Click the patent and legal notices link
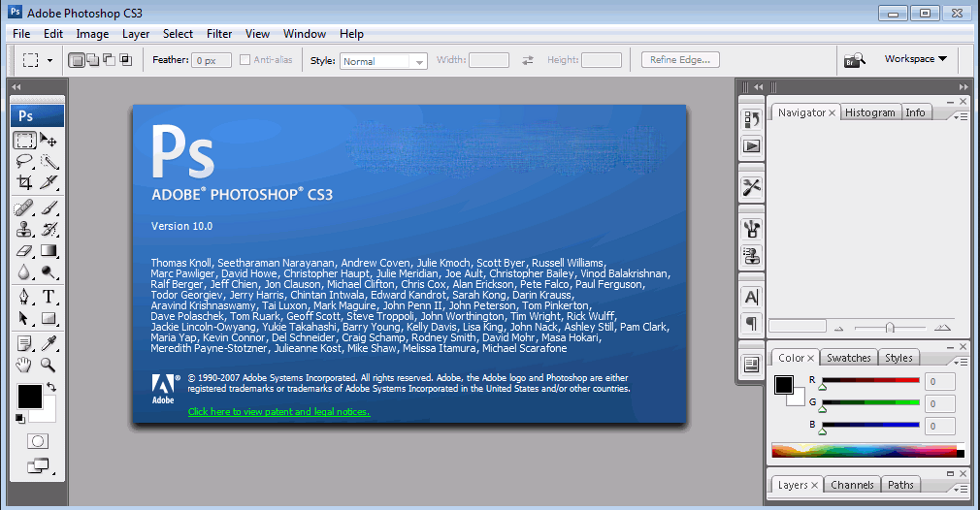The width and height of the screenshot is (980, 510). click(x=278, y=412)
